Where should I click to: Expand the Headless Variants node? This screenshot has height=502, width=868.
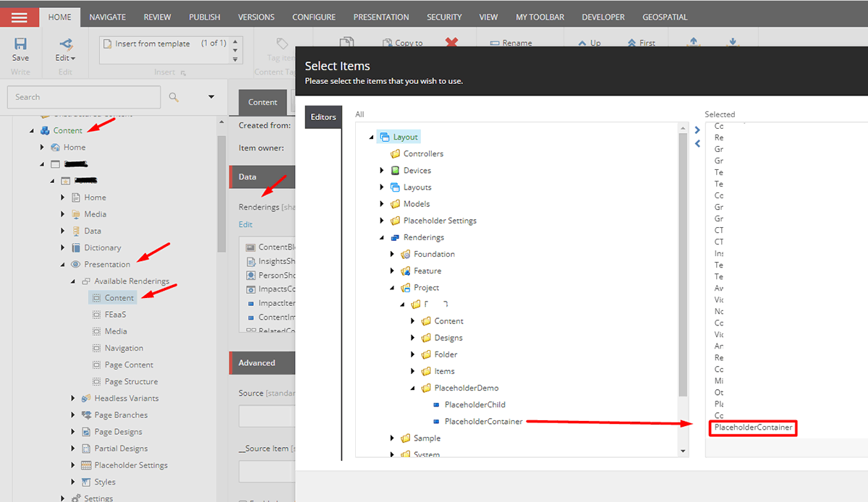[73, 399]
